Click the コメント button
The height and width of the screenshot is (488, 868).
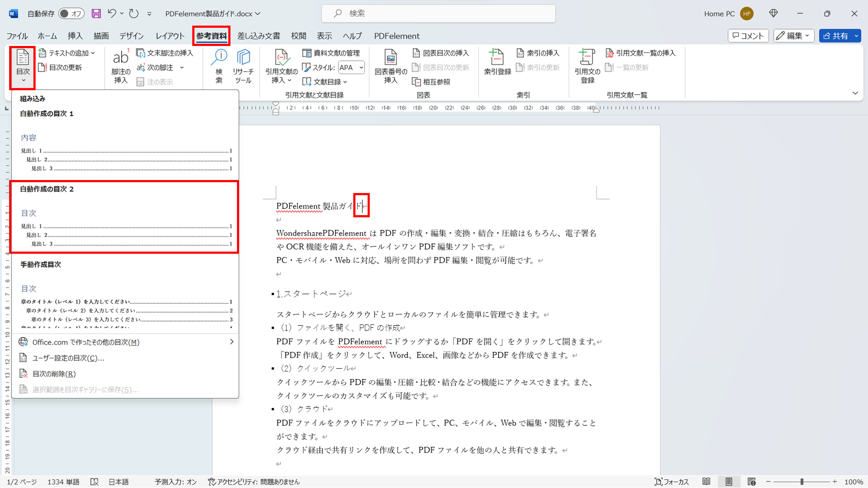pyautogui.click(x=748, y=36)
